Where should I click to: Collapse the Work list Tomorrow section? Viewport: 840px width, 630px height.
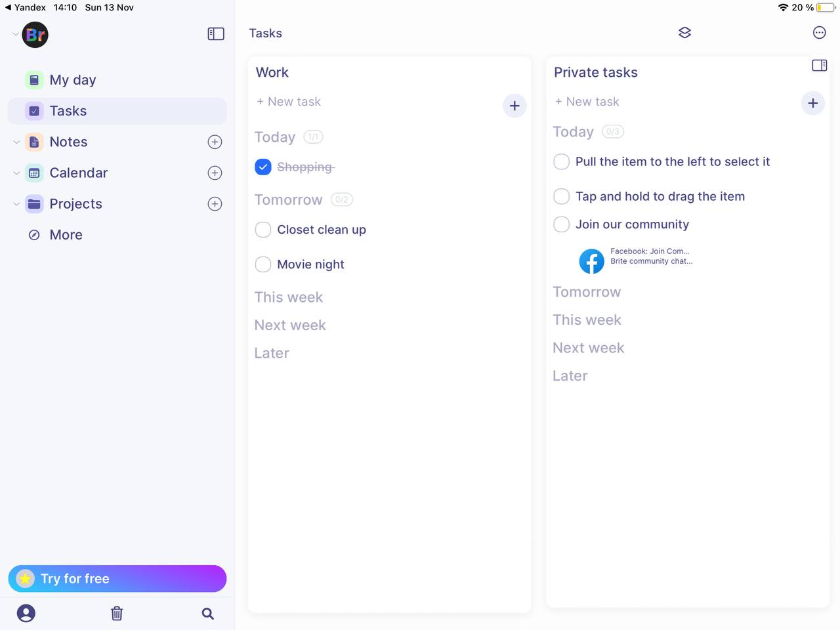point(289,199)
